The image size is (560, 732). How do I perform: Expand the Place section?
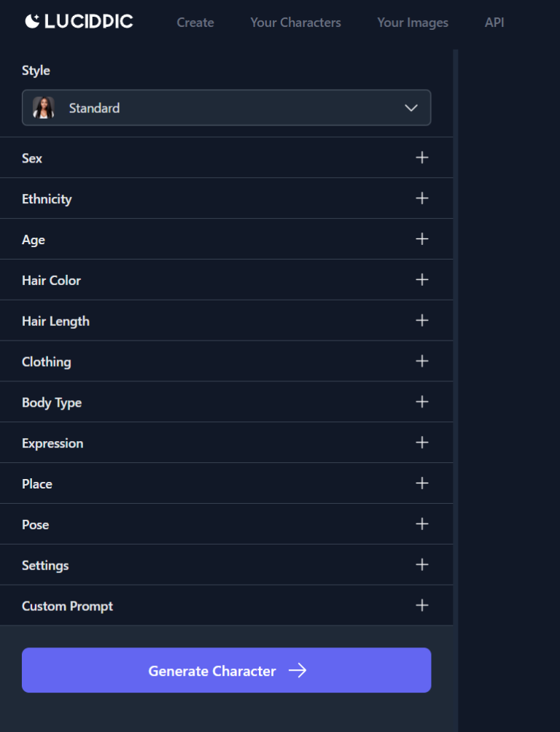pyautogui.click(x=421, y=483)
